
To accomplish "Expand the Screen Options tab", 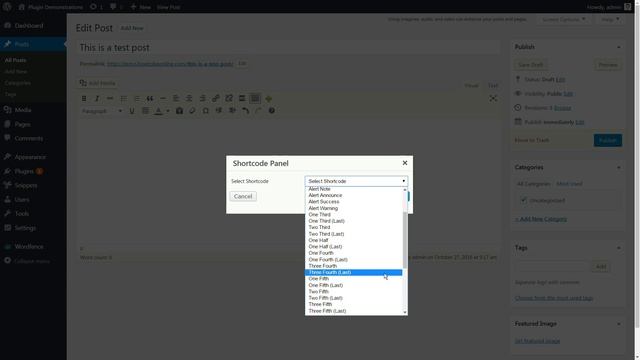I will pos(564,19).
